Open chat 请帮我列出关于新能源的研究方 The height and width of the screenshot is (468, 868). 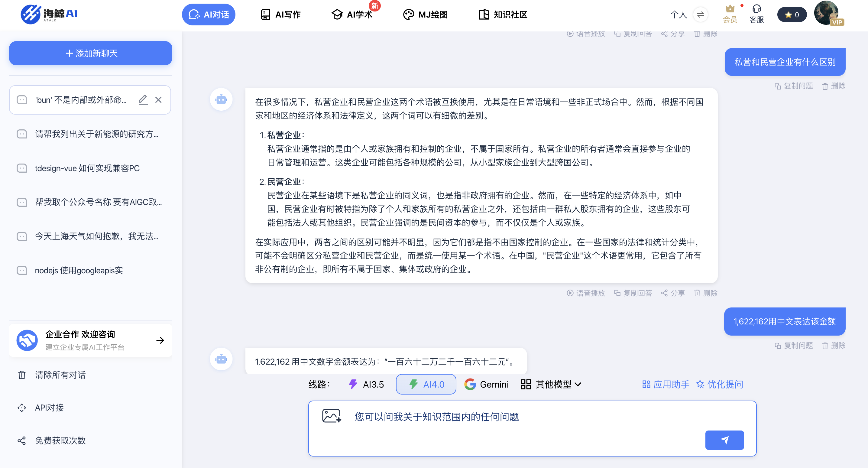click(90, 134)
